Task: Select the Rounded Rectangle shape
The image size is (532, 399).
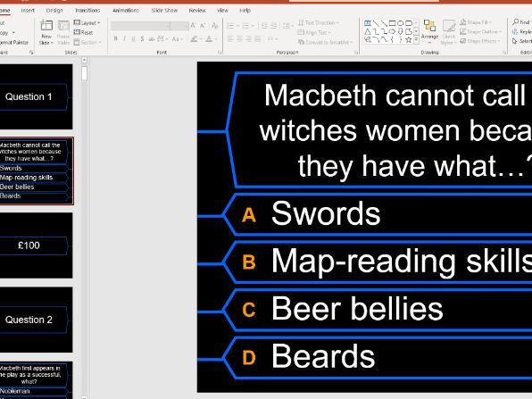Action: click(409, 23)
